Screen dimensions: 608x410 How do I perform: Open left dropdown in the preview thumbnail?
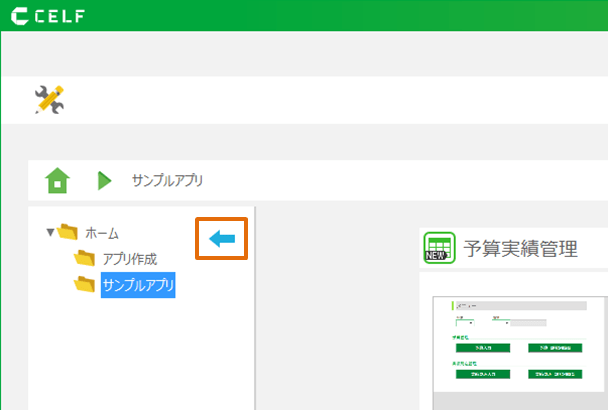465,322
